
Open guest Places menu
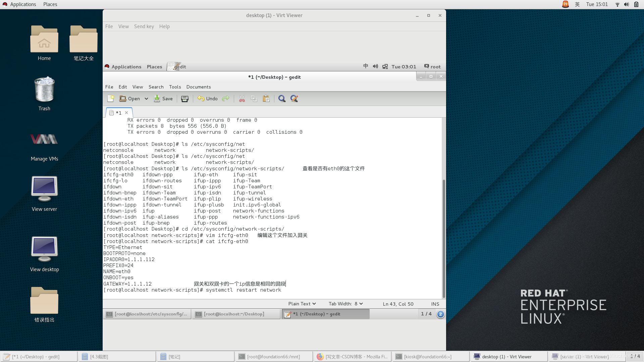(154, 67)
